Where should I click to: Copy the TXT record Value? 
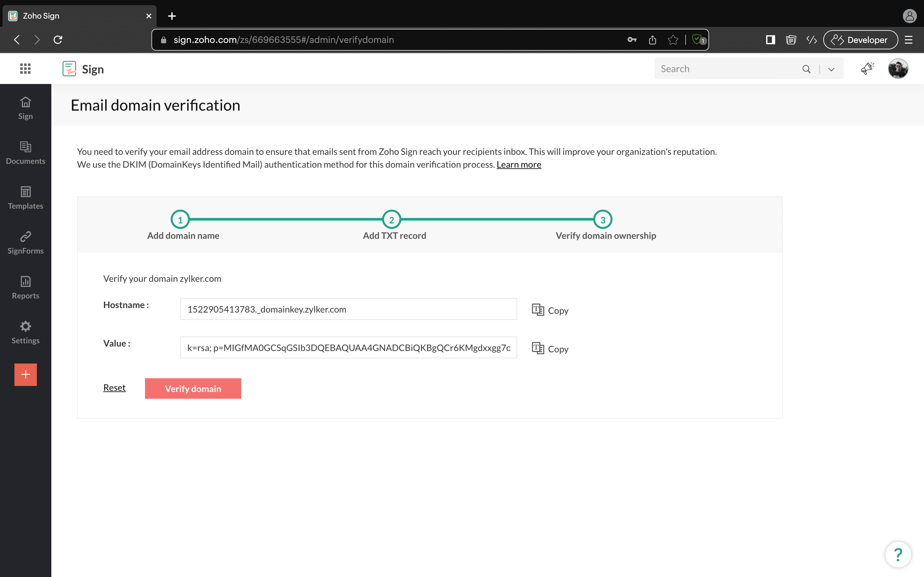pyautogui.click(x=550, y=348)
